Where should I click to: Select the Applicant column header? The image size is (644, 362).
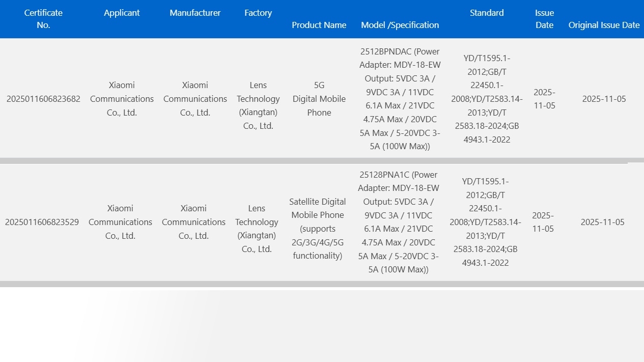point(122,13)
